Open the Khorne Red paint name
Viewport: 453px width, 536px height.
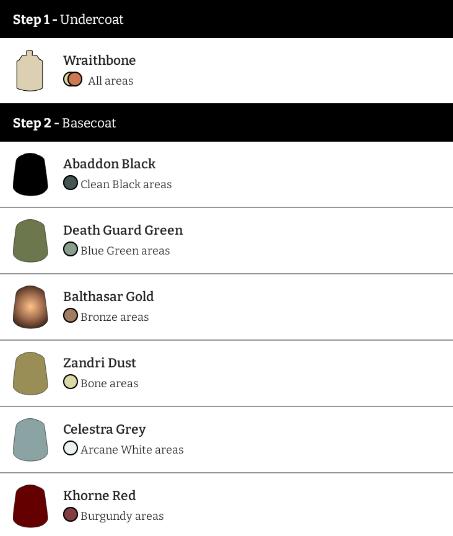tap(99, 495)
